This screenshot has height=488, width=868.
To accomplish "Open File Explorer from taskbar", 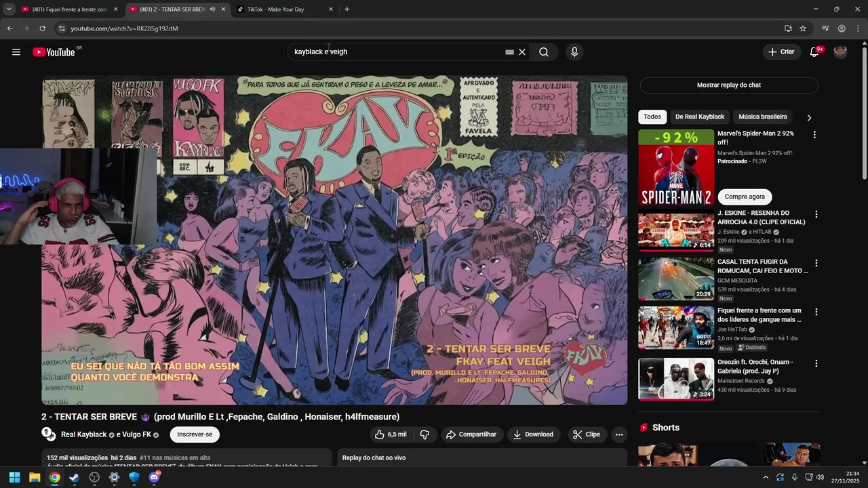I will point(35,477).
